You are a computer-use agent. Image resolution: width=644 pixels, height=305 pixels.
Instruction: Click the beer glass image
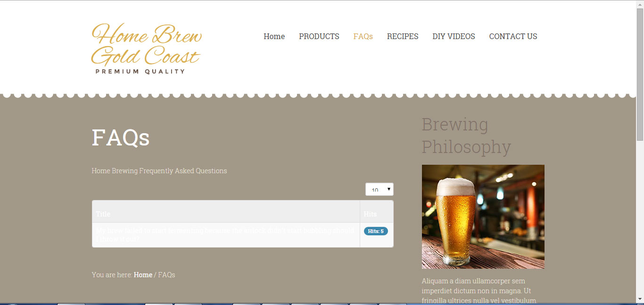point(483,217)
